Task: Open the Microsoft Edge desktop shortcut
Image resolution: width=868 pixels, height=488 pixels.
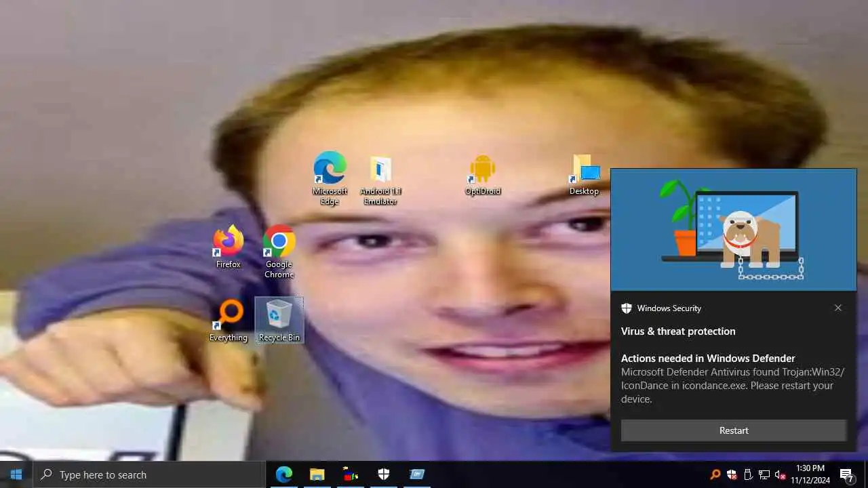Action: [330, 178]
